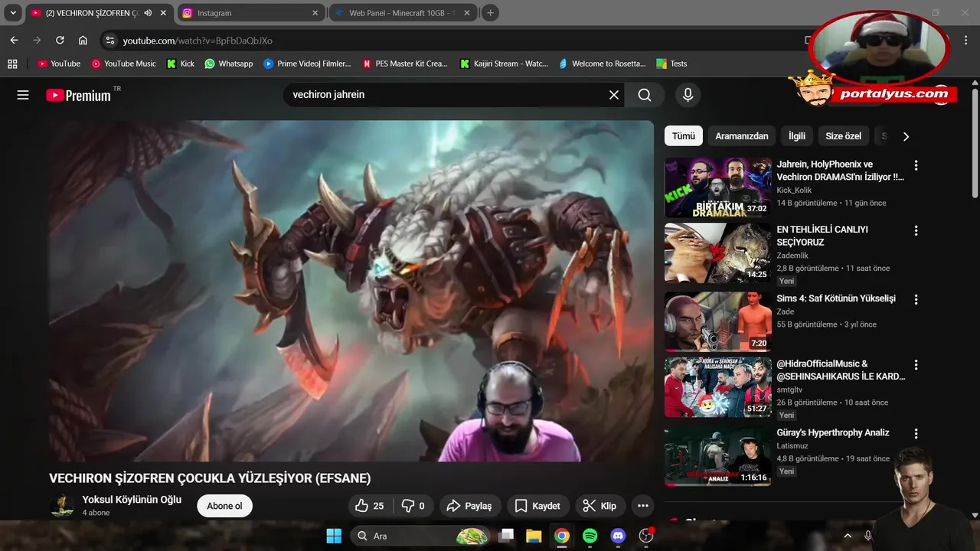This screenshot has height=551, width=980.
Task: Reload the page in Chrome
Action: 60,41
